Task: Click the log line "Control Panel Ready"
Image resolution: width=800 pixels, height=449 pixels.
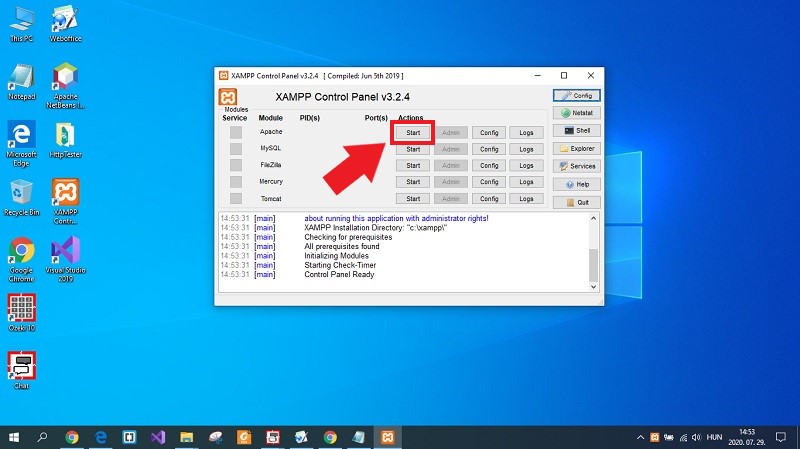Action: [x=339, y=275]
